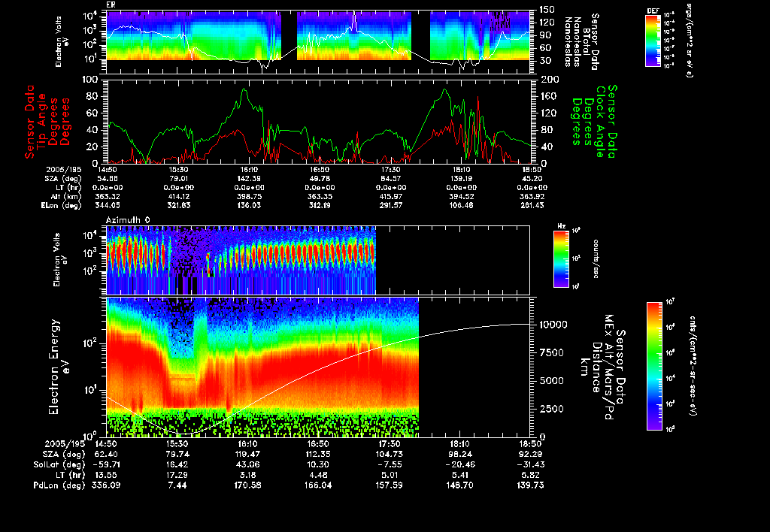Select SZA value 139.19
The width and height of the screenshot is (770, 532).
click(x=461, y=179)
